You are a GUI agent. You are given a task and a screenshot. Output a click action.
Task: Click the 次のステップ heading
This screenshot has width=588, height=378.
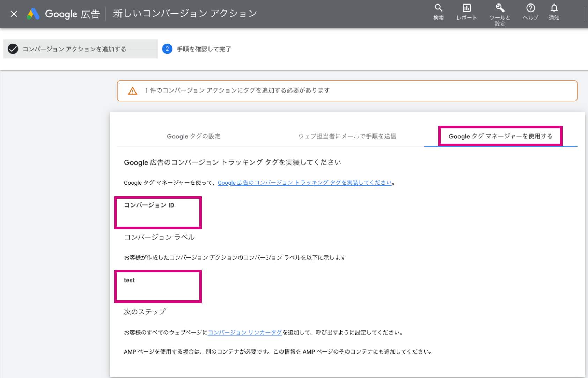[x=145, y=312]
